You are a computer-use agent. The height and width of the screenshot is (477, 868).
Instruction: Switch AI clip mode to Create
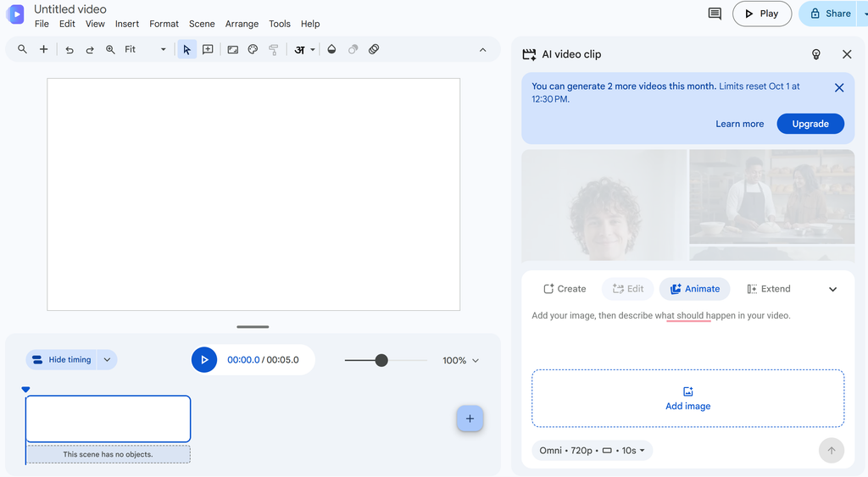(565, 289)
